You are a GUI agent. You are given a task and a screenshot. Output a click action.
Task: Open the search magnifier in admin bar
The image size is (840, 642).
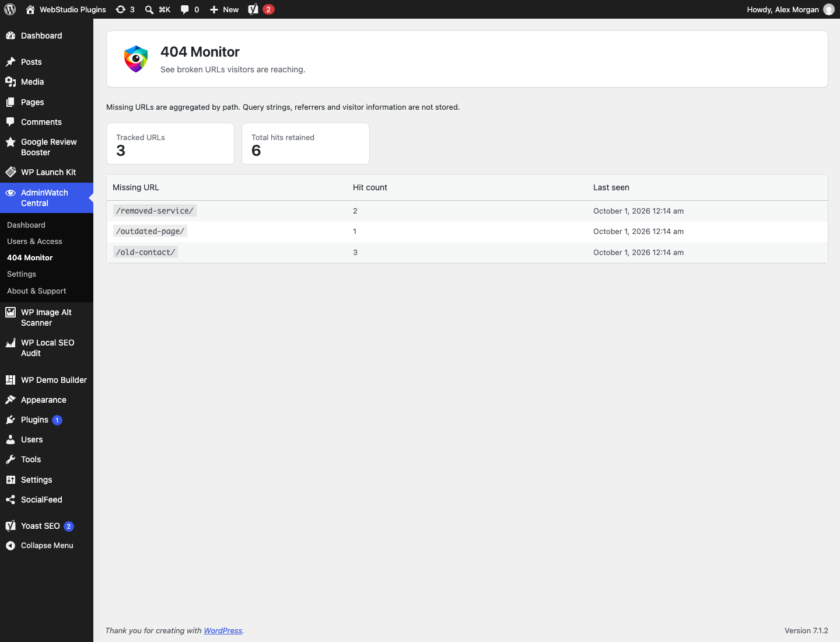(x=149, y=9)
